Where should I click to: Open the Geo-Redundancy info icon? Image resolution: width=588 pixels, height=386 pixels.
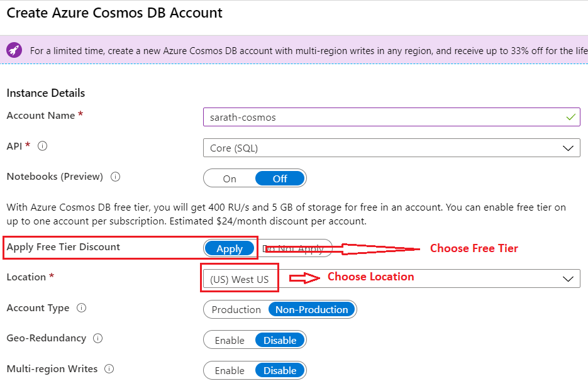(x=97, y=339)
